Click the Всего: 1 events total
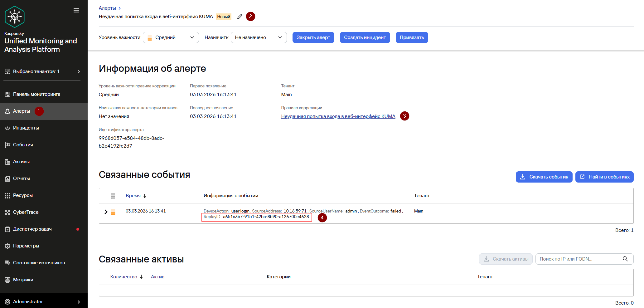Image resolution: width=644 pixels, height=308 pixels. (624, 230)
